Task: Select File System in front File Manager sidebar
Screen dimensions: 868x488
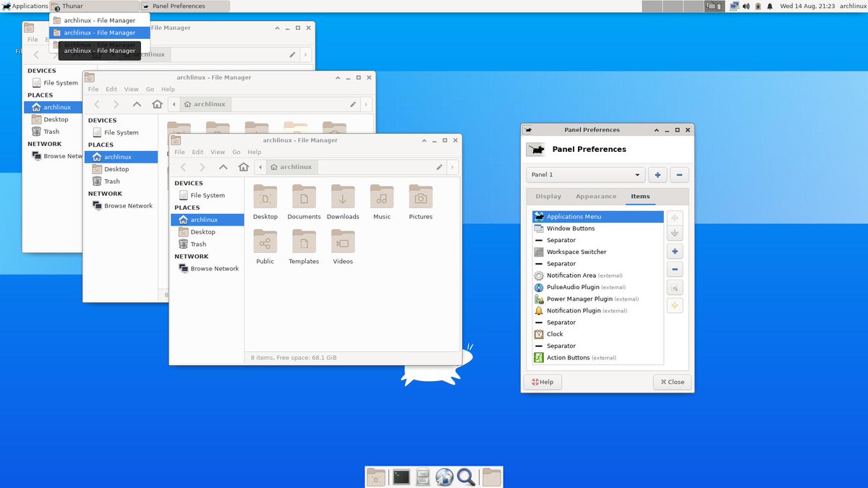Action: click(x=208, y=195)
